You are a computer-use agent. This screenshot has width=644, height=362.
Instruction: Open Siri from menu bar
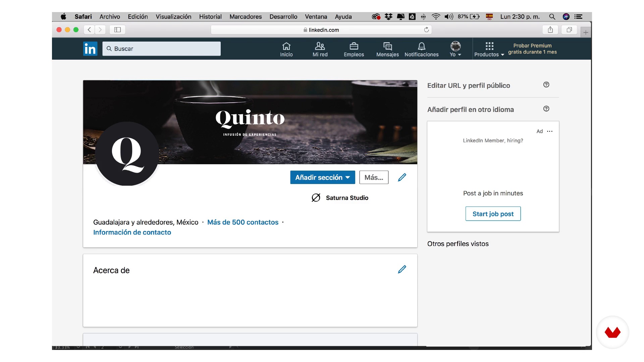[566, 17]
